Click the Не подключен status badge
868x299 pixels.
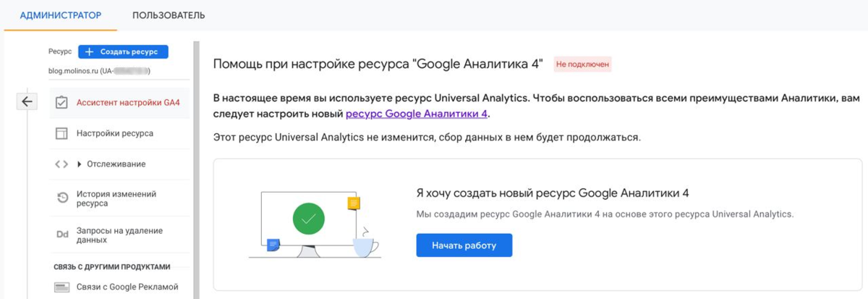[583, 64]
